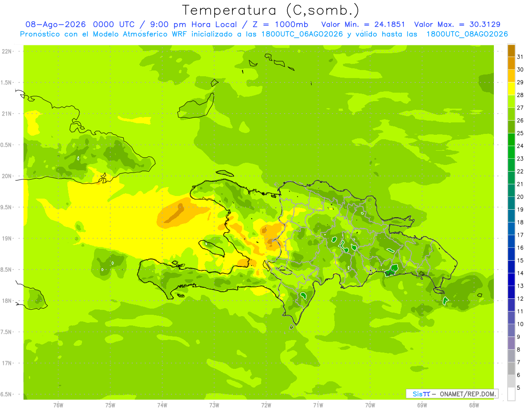
Task: Pick the lime swatch between 27 and 28
Action: pos(511,101)
